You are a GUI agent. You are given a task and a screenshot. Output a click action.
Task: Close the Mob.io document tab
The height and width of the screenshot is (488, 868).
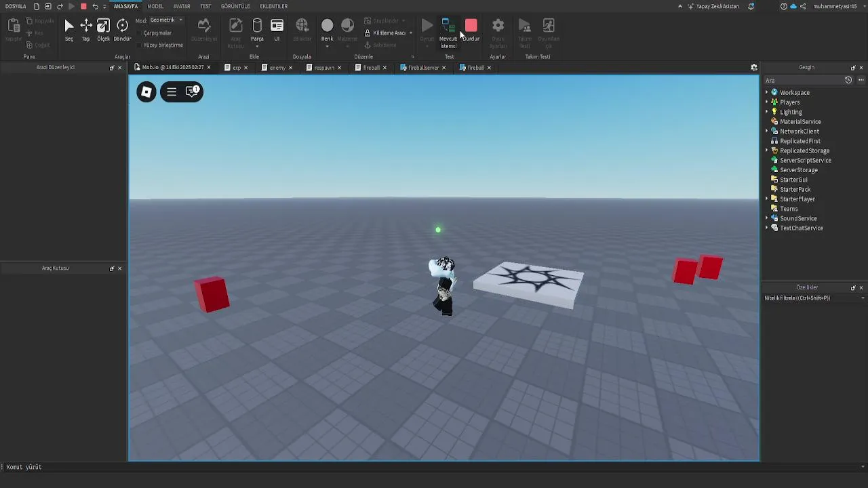pos(208,68)
